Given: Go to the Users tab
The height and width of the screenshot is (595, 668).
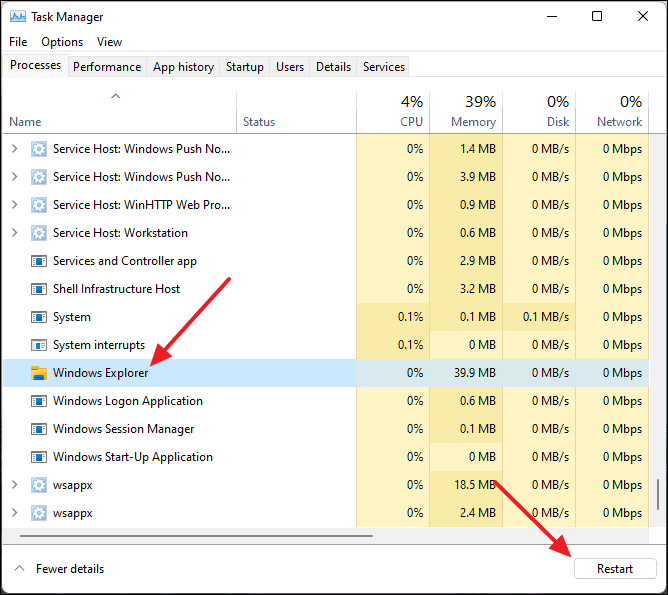Looking at the screenshot, I should (290, 67).
